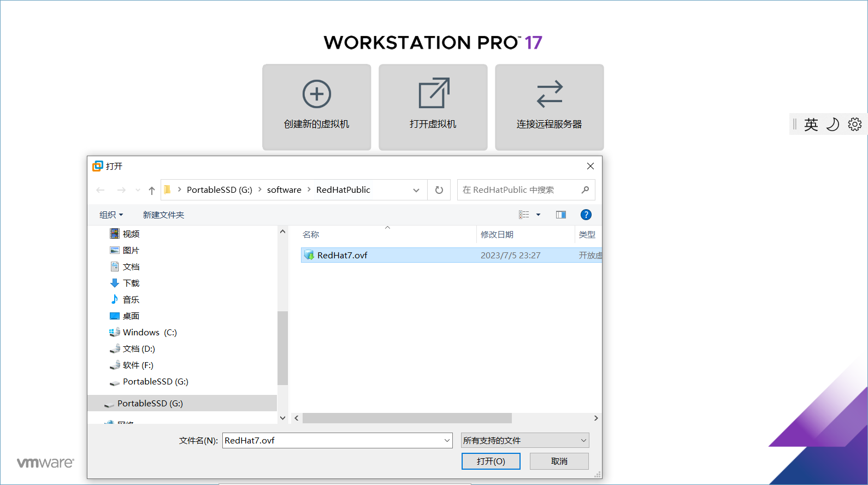This screenshot has height=485, width=868.
Task: Select the highlighted PortableSSD (G:) entry
Action: tap(182, 403)
